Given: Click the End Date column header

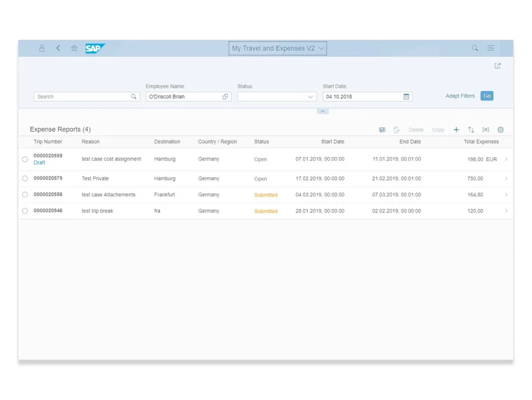Looking at the screenshot, I should point(410,142).
